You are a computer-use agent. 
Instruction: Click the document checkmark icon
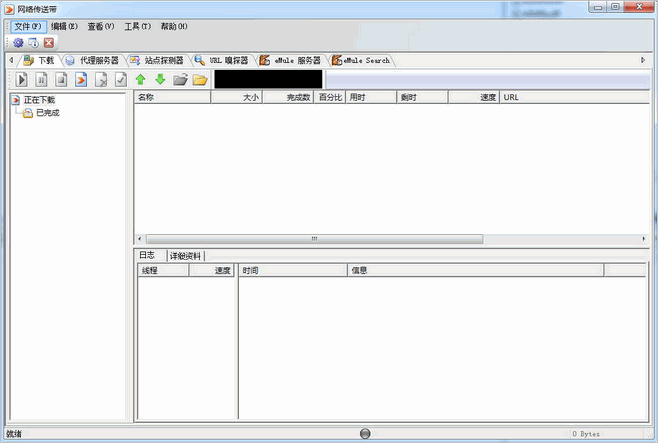(x=121, y=79)
